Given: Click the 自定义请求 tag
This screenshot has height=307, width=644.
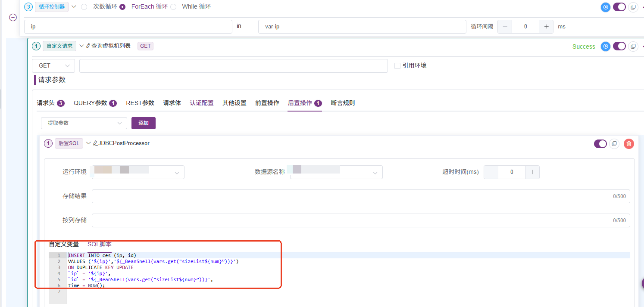Looking at the screenshot, I should coord(59,46).
